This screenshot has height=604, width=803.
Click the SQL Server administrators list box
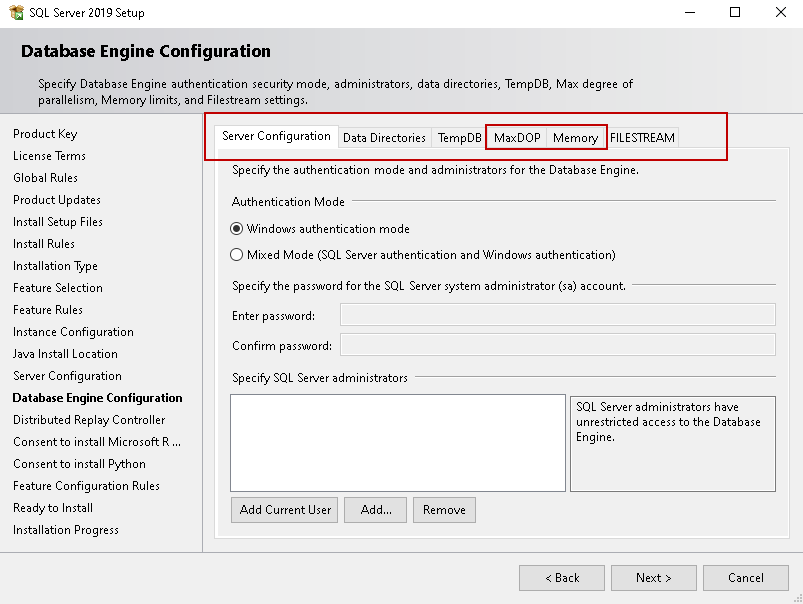398,443
